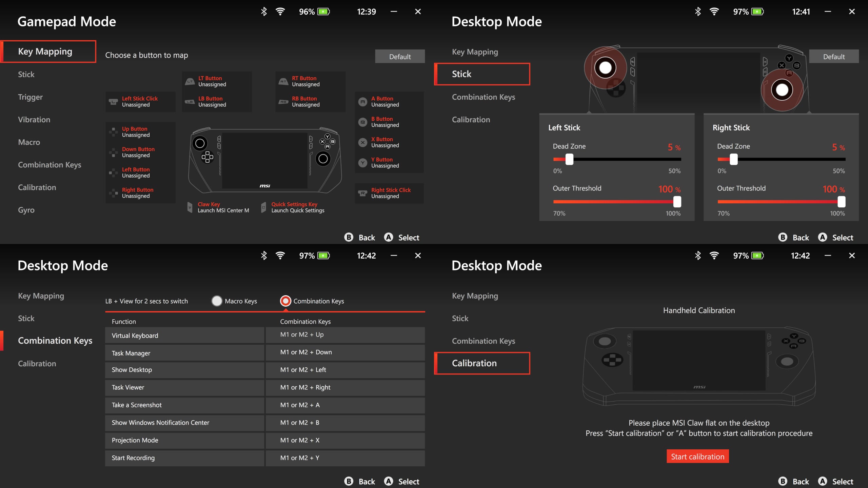The height and width of the screenshot is (488, 868).
Task: Select the Macro Keys radio button
Action: coord(217,301)
